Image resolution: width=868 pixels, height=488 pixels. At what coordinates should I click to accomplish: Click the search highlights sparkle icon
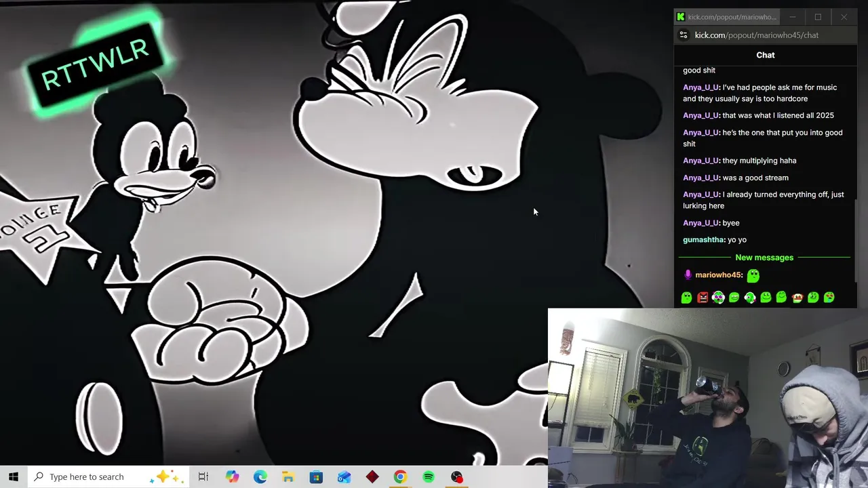167,476
